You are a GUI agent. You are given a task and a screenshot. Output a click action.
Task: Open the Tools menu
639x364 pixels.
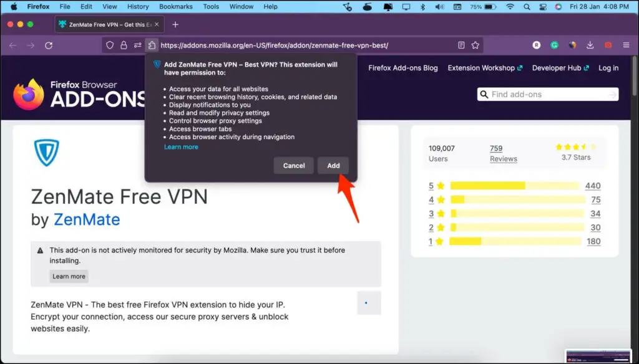click(x=211, y=6)
